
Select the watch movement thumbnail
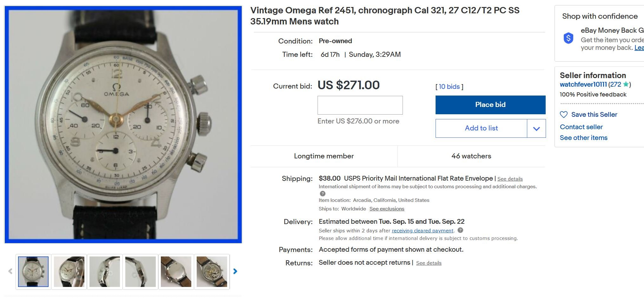[212, 272]
